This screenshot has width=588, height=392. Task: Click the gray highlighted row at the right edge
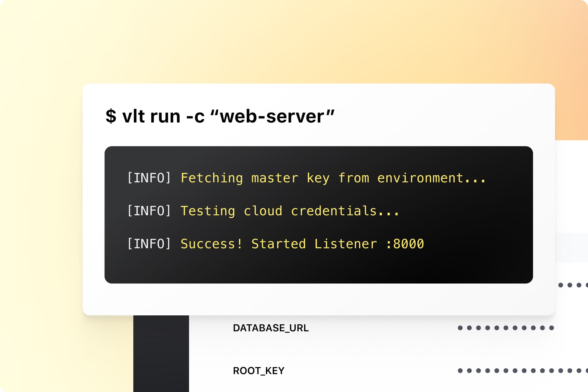[571, 247]
